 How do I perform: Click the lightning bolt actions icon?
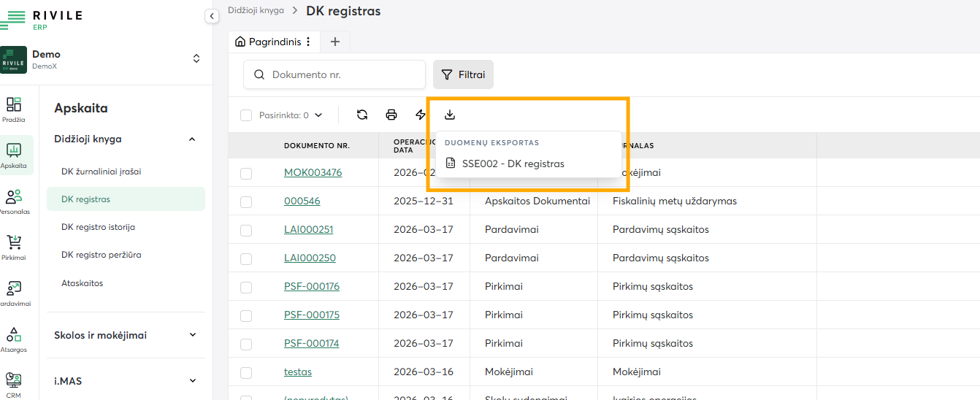coord(421,115)
